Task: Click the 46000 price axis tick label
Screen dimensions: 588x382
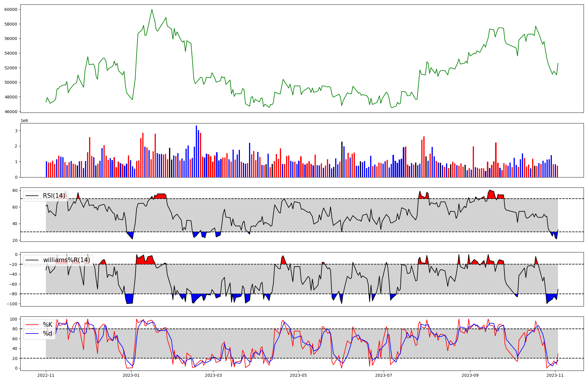Action: 11,112
